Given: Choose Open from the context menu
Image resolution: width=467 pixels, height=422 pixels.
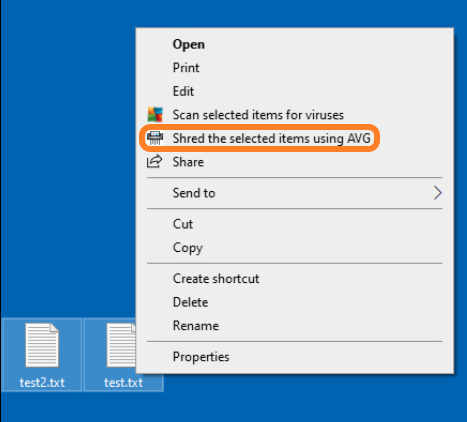Looking at the screenshot, I should tap(295, 44).
